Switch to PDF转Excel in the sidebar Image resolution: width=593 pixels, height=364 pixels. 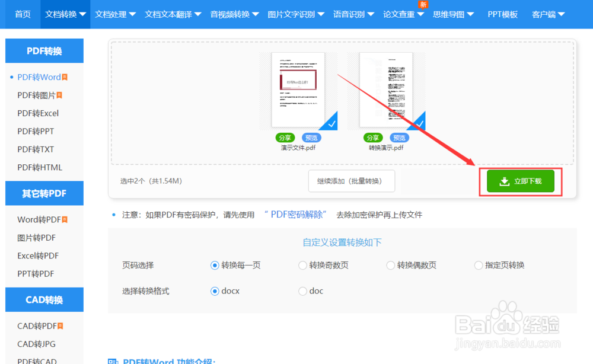click(x=37, y=113)
